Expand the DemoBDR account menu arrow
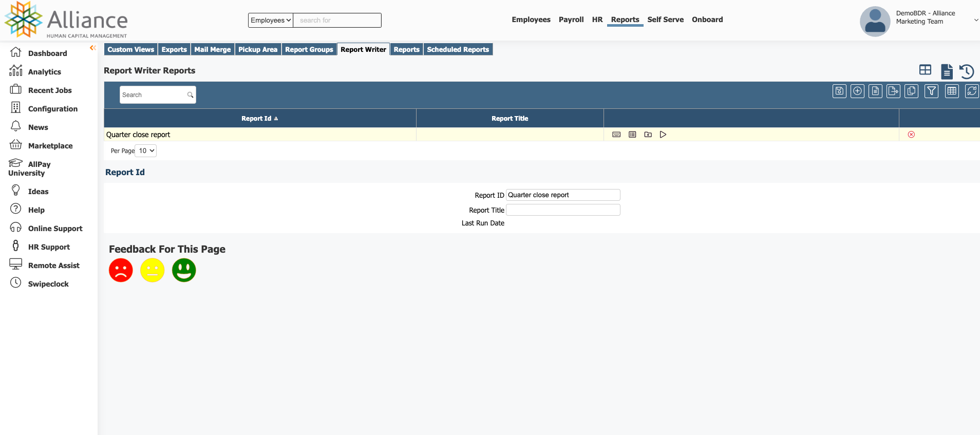Viewport: 980px width, 435px height. (976, 20)
